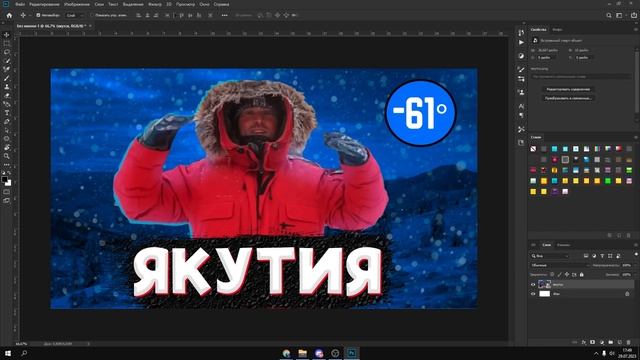Open the Изображение menu
This screenshot has height=360, width=640.
[x=77, y=4]
